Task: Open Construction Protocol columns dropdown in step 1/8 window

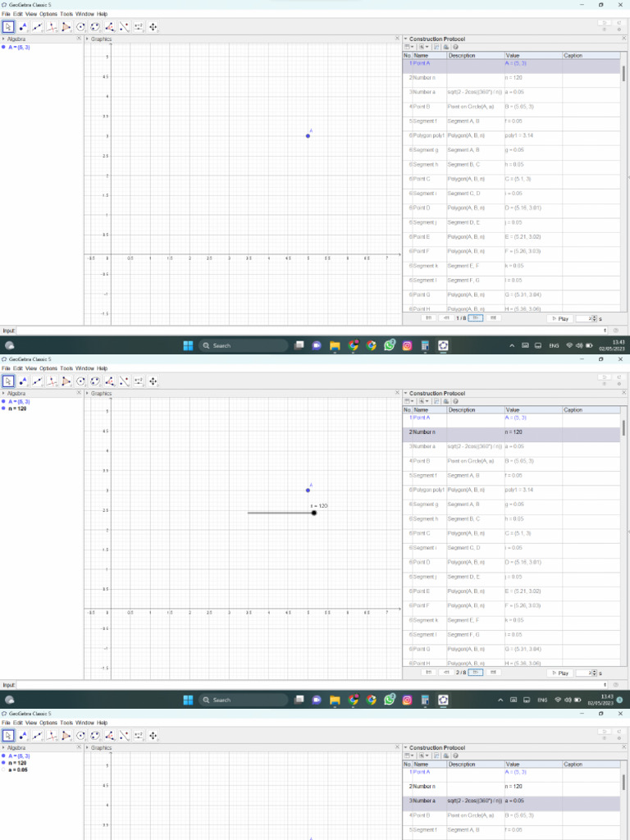Action: 409,47
